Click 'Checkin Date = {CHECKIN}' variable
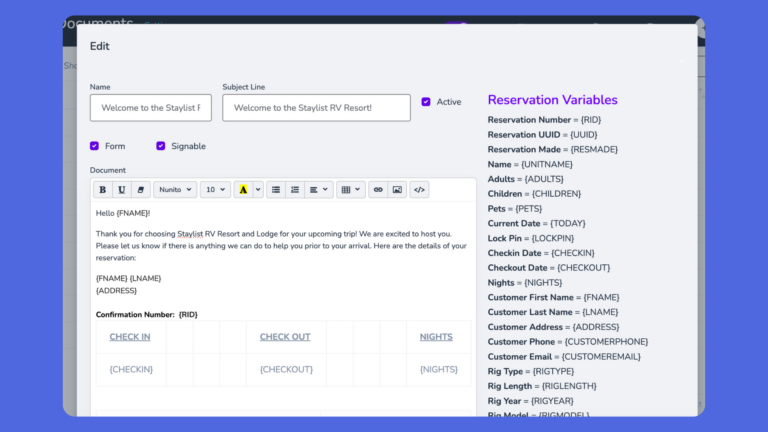This screenshot has width=768, height=432. coord(541,253)
